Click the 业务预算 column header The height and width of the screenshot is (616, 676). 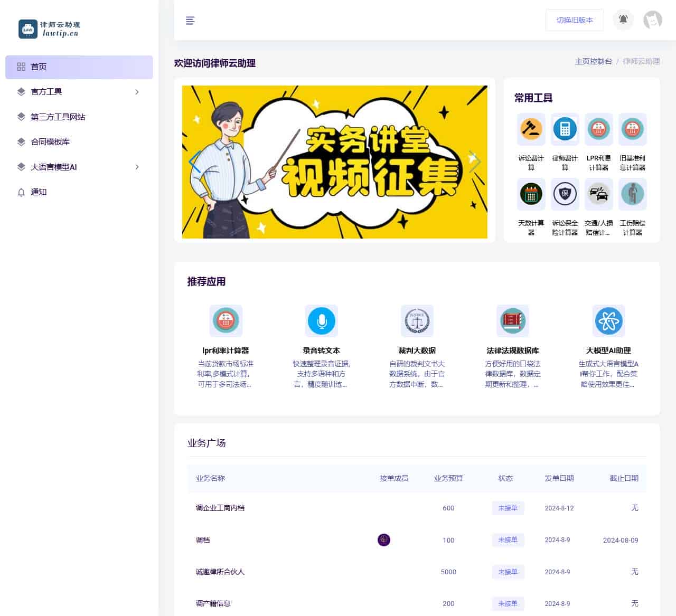(448, 478)
